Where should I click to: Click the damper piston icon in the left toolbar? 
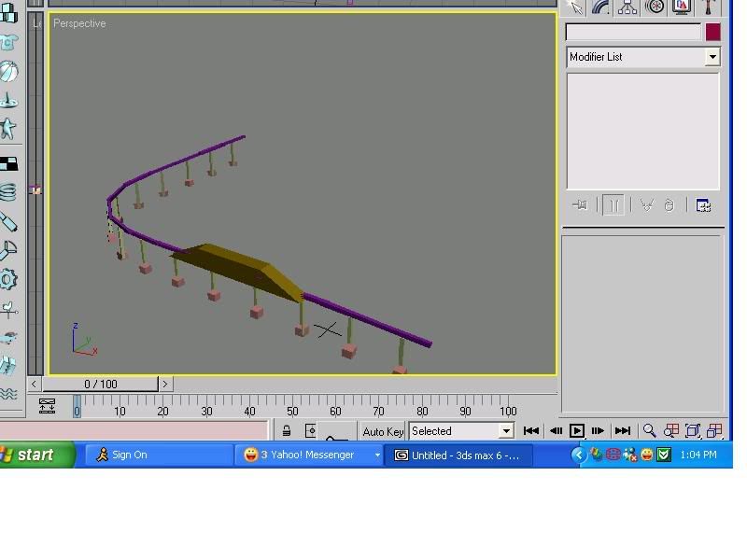(x=8, y=221)
